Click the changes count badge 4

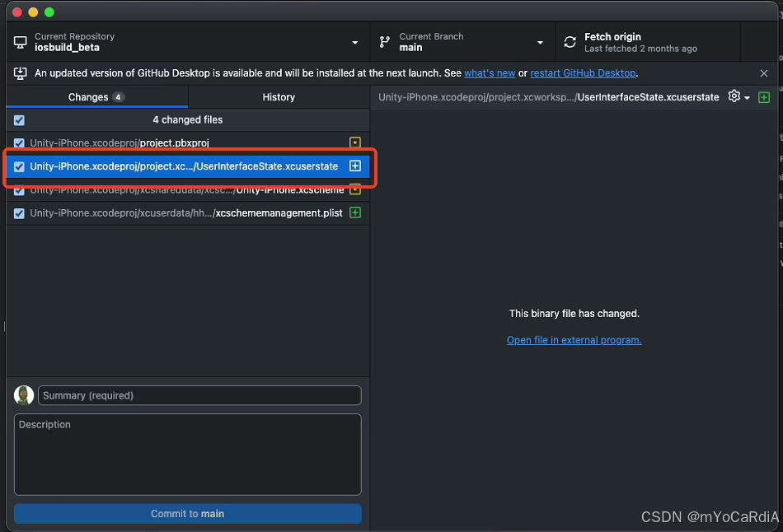pos(118,97)
